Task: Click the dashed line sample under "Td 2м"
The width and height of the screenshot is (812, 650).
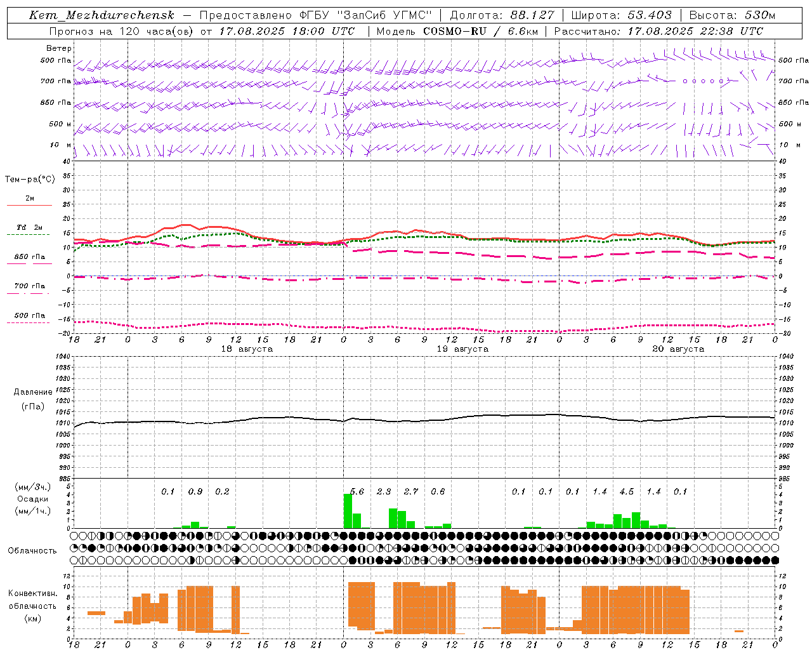Action: (x=29, y=234)
